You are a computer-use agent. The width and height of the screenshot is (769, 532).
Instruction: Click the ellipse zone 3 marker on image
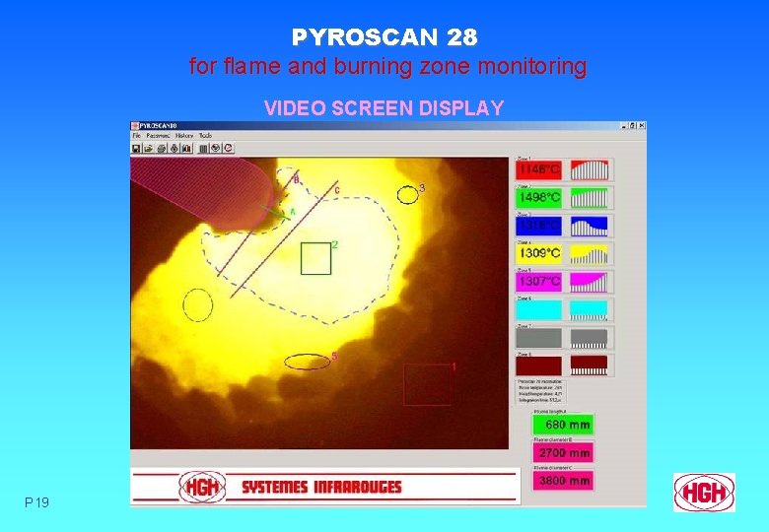[x=407, y=195]
